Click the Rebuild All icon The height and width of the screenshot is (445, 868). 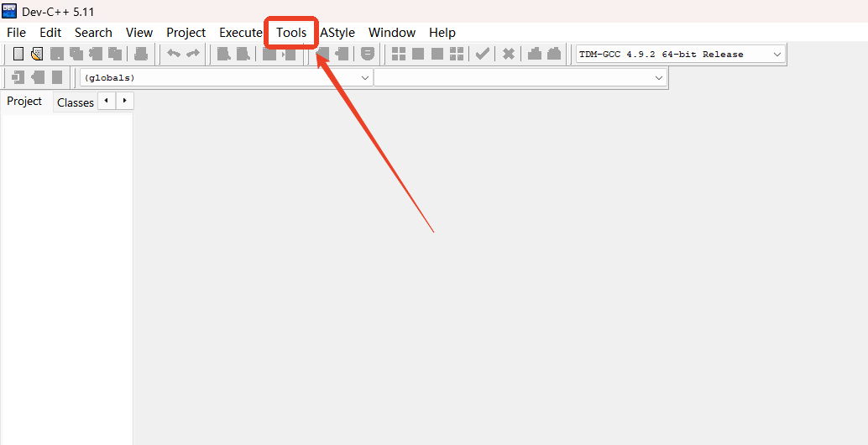click(457, 54)
